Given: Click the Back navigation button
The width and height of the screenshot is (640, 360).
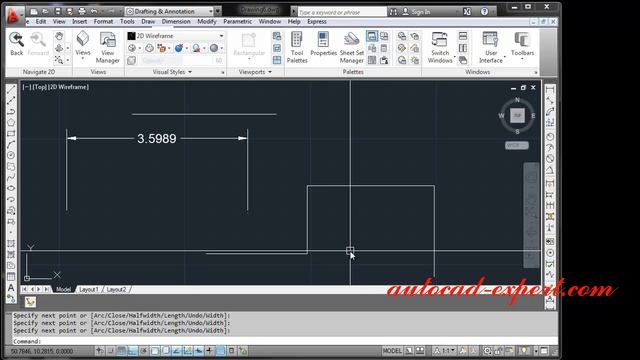Looking at the screenshot, I should coord(16,44).
